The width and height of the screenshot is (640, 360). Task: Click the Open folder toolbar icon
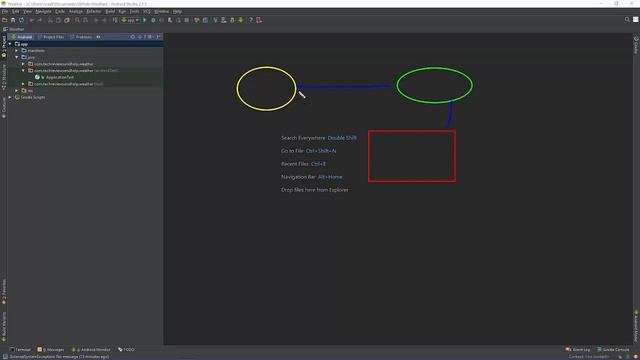point(4,20)
